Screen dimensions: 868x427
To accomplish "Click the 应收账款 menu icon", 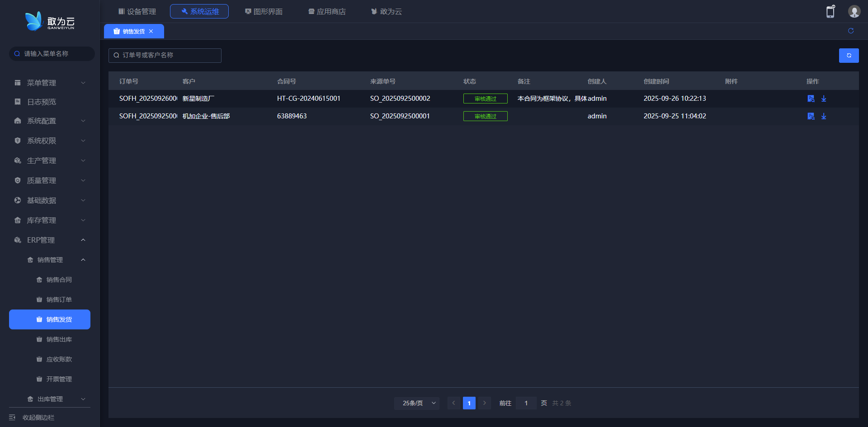I will (x=39, y=359).
